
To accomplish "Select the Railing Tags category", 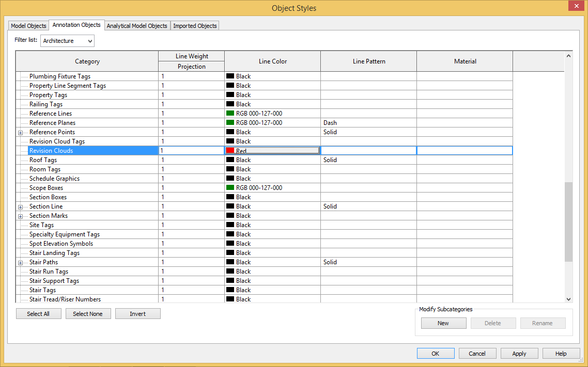I will point(46,104).
